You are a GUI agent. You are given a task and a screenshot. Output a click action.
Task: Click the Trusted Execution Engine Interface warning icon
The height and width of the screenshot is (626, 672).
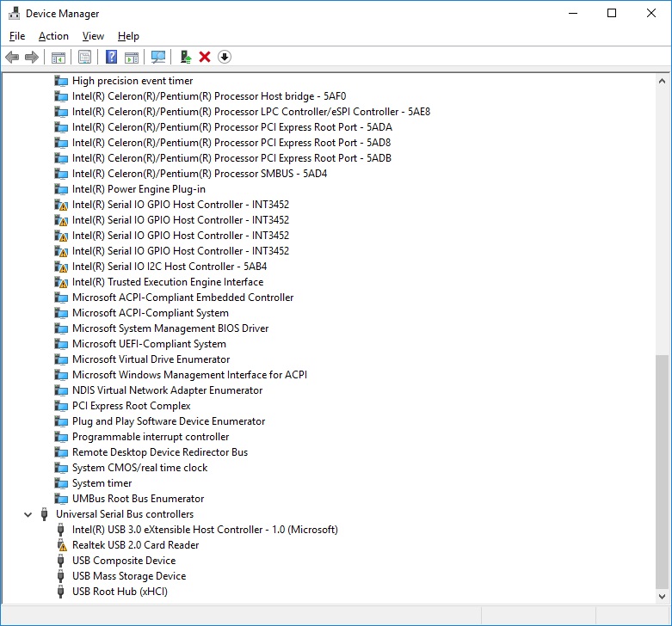point(61,282)
